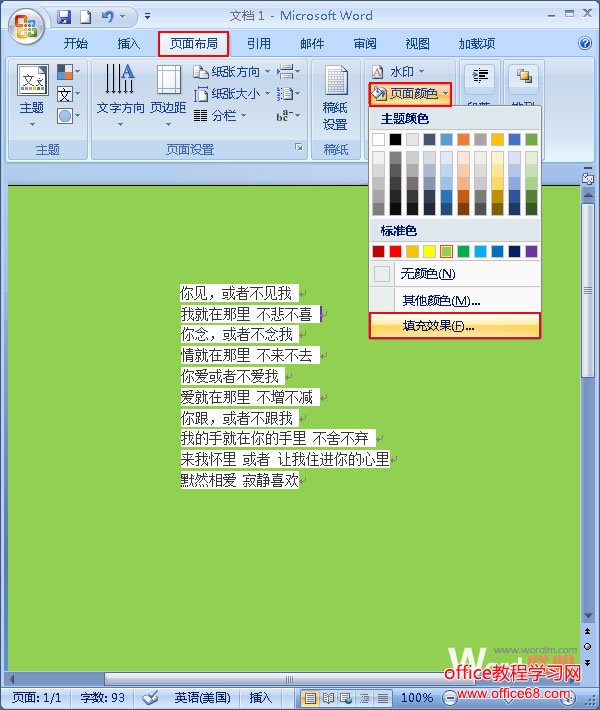Click 英语(美国) language indicator
Image resolution: width=600 pixels, height=710 pixels.
point(202,697)
